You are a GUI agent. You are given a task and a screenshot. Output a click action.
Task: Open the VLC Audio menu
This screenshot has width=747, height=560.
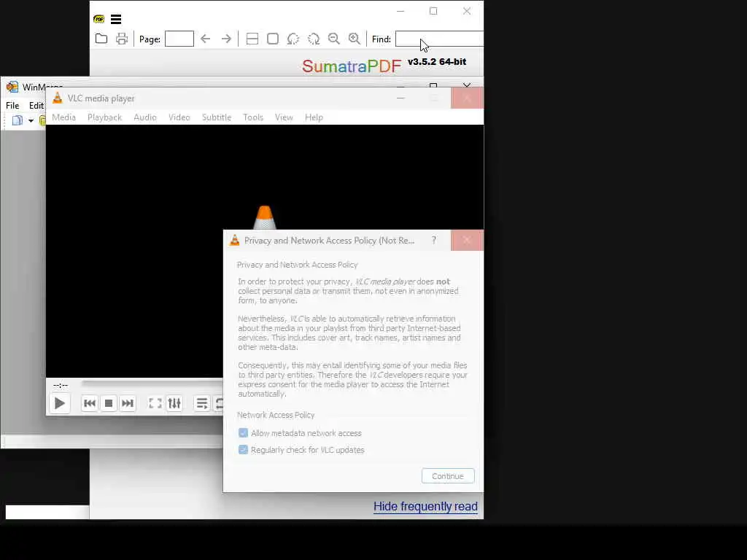point(145,117)
